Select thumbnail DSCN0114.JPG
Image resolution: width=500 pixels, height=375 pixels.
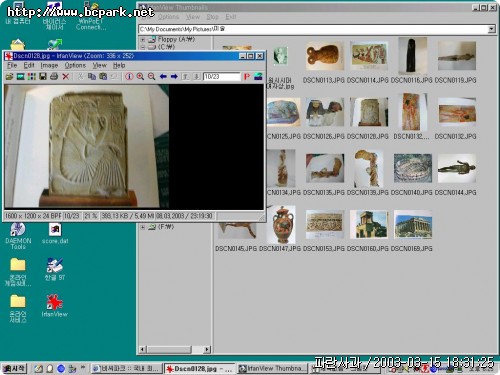pyautogui.click(x=368, y=56)
